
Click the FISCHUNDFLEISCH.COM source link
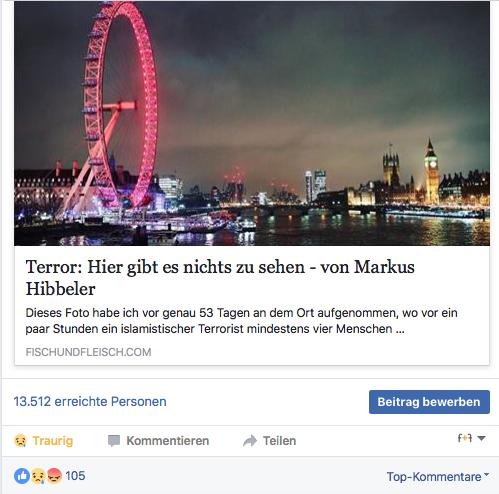click(x=88, y=352)
